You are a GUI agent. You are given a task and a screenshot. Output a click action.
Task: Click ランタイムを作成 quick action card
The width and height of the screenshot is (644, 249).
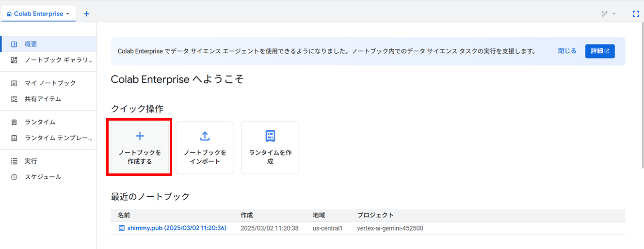click(270, 148)
